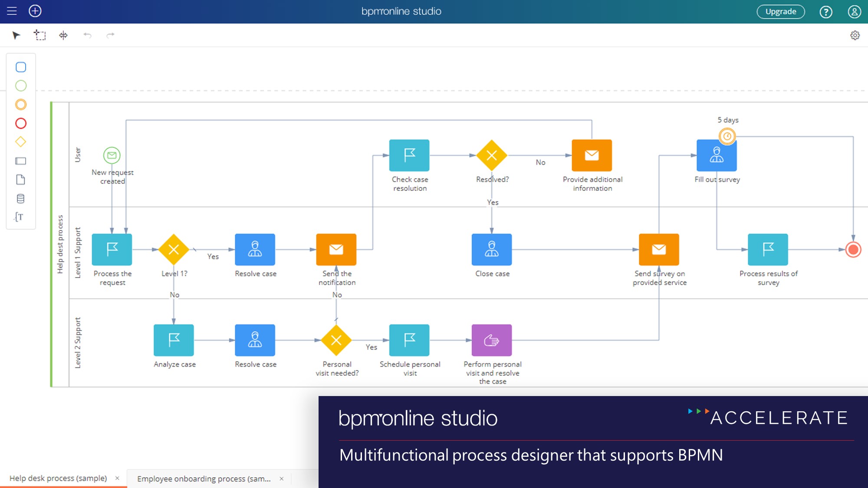Image resolution: width=868 pixels, height=488 pixels.
Task: Pick the data object document shape
Action: [21, 180]
